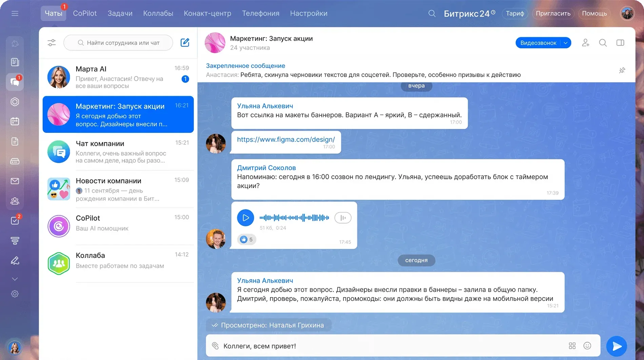Open the chats icon in left sidebar

click(x=15, y=82)
